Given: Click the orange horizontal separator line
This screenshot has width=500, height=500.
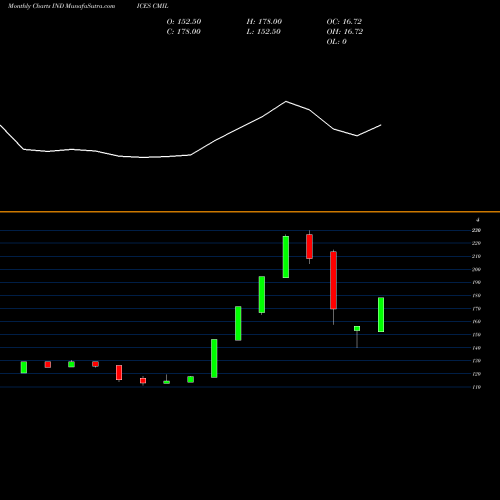Looking at the screenshot, I should tap(250, 212).
